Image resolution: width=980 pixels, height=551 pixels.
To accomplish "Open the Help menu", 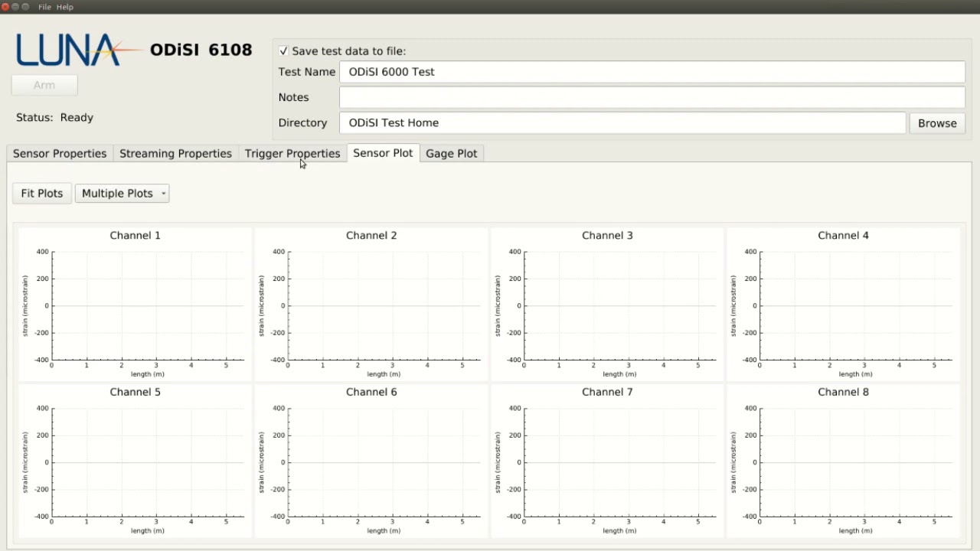I will coord(65,7).
